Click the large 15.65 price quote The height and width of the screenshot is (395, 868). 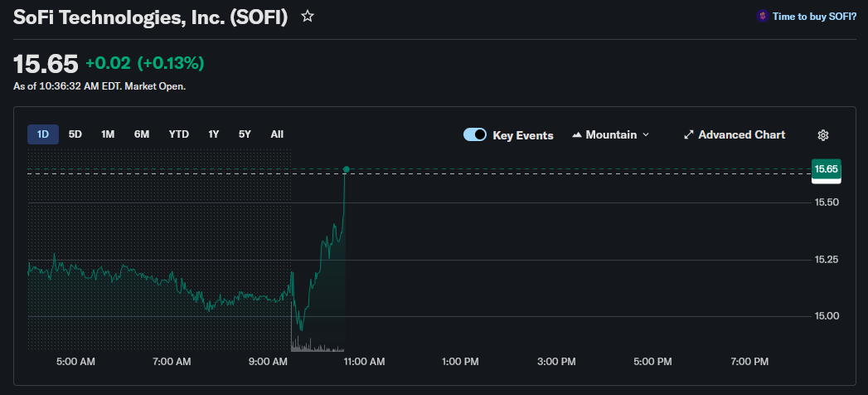[46, 64]
